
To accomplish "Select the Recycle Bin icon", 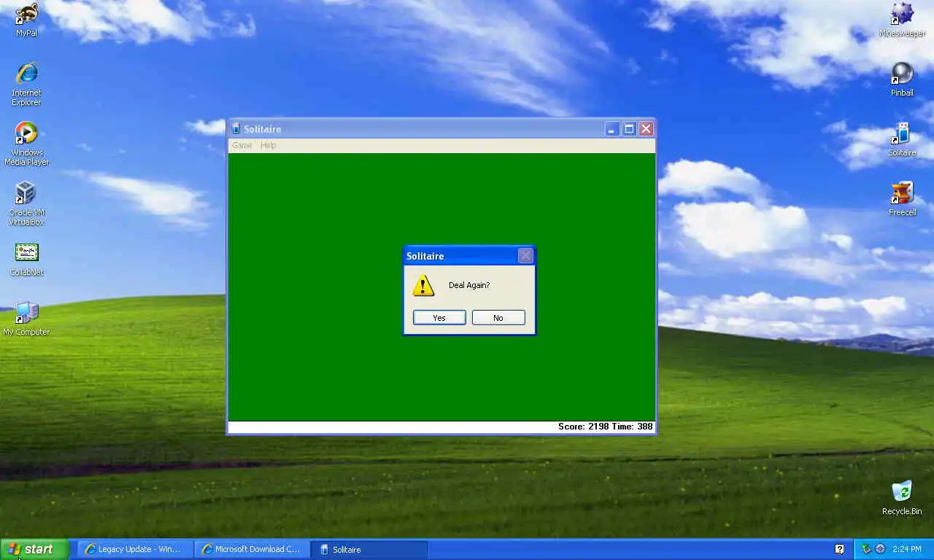I will point(902,498).
